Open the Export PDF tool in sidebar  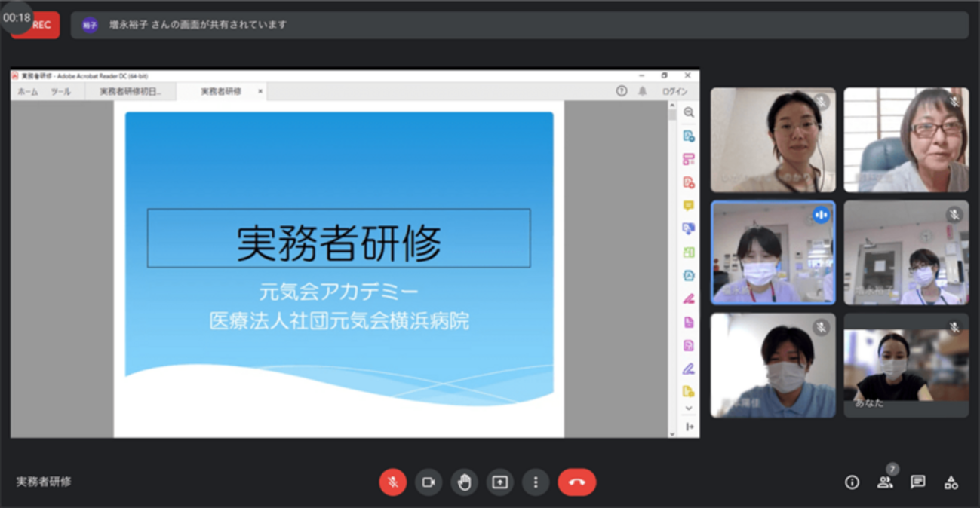[x=689, y=136]
